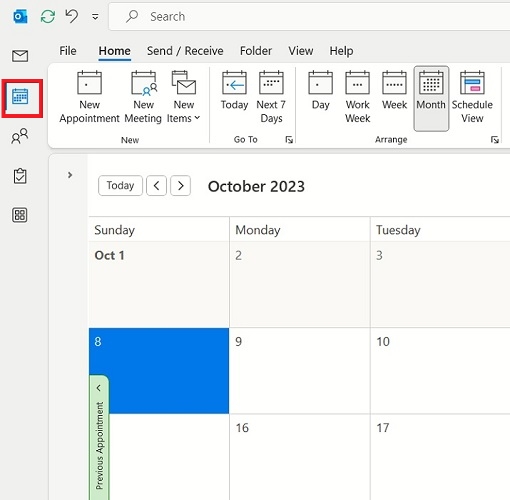Click the Undo arrow icon
The width and height of the screenshot is (510, 500).
(72, 16)
